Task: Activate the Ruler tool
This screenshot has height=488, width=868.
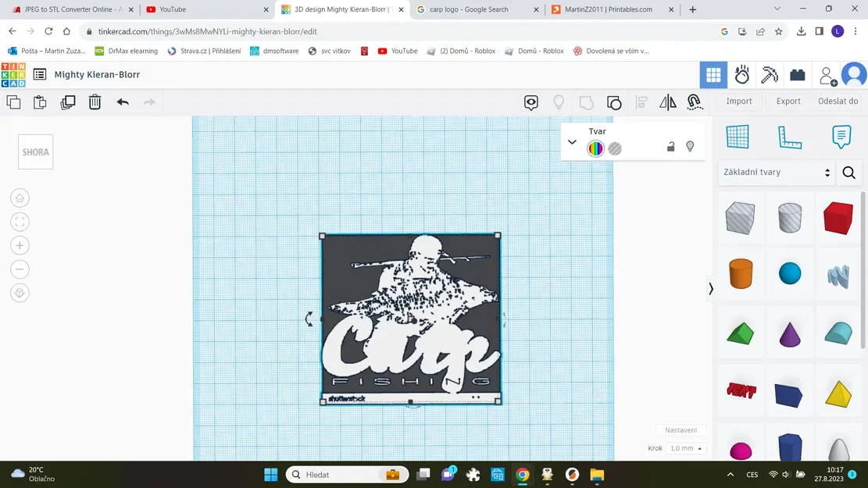Action: click(790, 137)
